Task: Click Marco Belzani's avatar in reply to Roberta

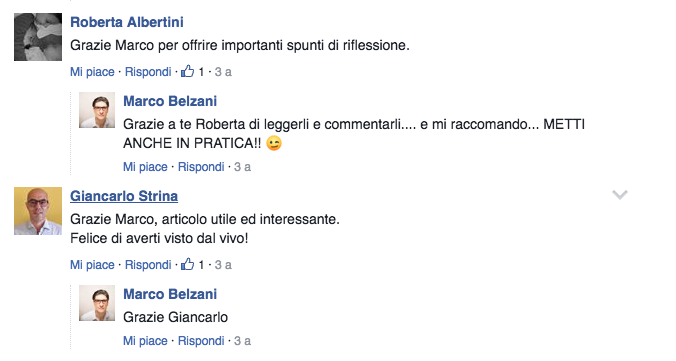Action: coord(97,110)
